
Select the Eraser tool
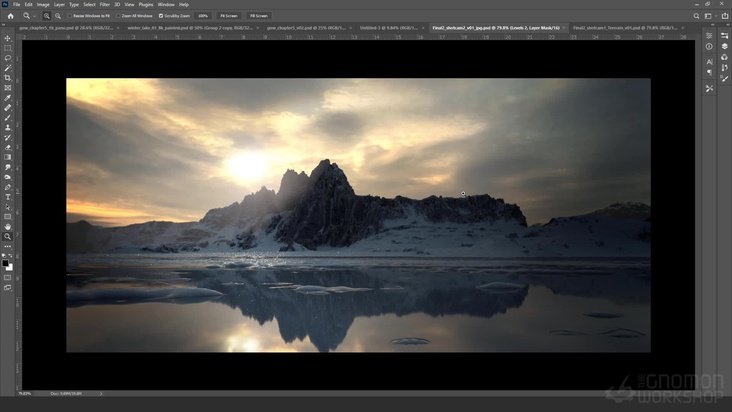pos(7,147)
